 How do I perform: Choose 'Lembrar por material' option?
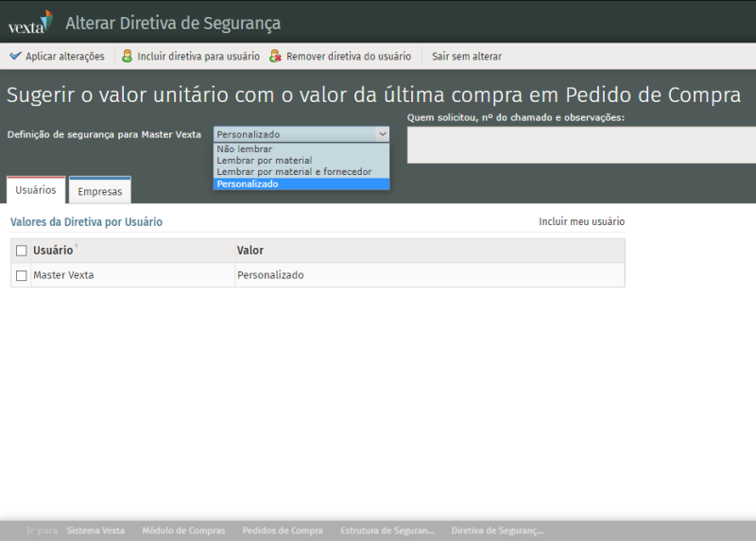tap(264, 161)
